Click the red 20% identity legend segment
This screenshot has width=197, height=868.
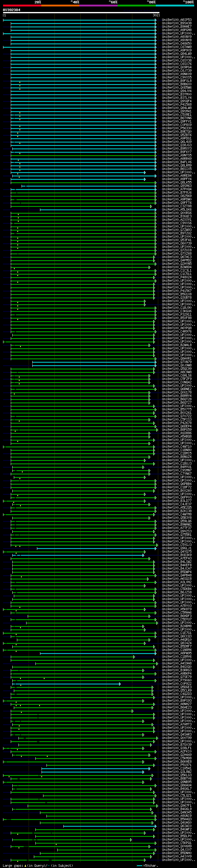click(22, 6)
